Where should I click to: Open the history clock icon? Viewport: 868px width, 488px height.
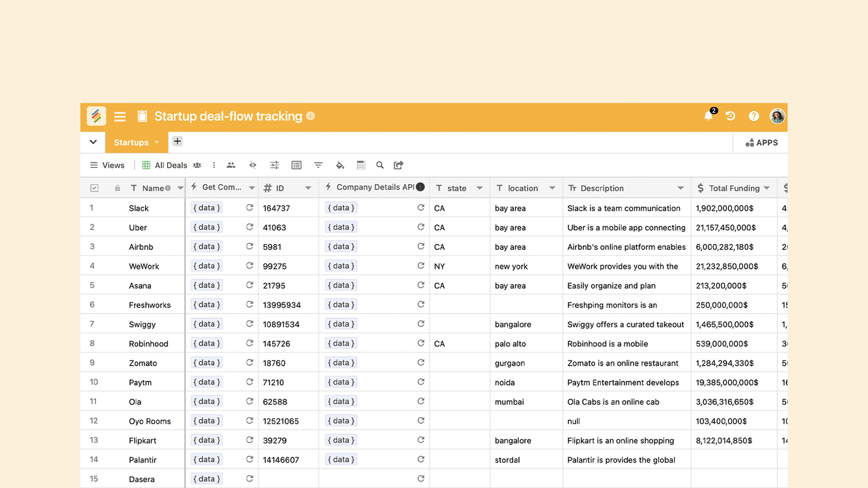tap(731, 116)
